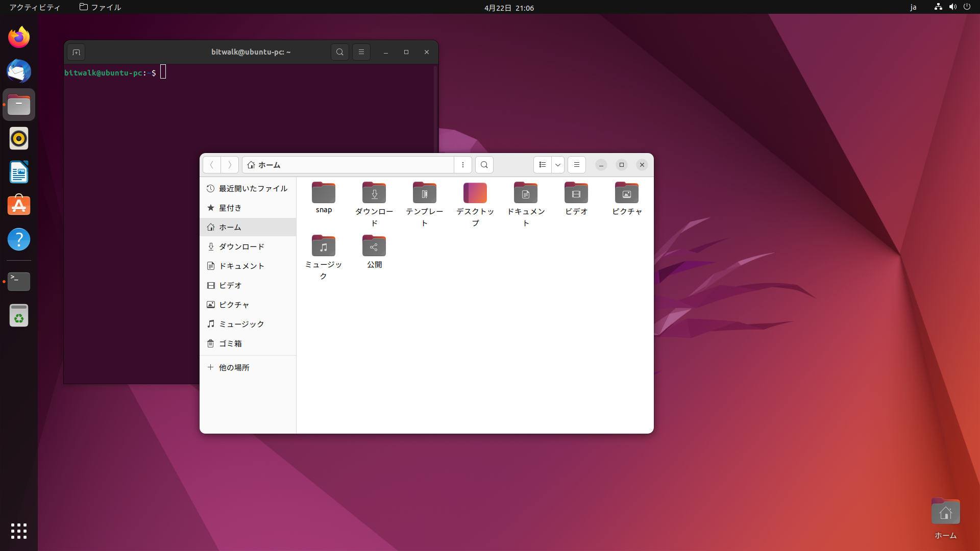Go forward with the right arrow button
Viewport: 980px width, 551px height.
click(230, 165)
